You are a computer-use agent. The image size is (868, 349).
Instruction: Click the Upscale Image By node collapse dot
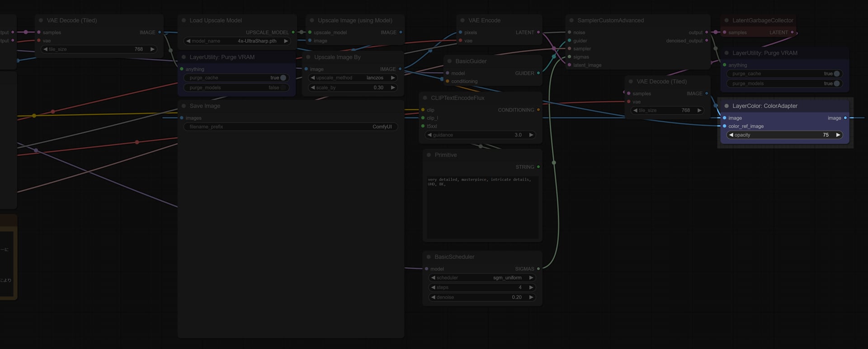pos(308,57)
